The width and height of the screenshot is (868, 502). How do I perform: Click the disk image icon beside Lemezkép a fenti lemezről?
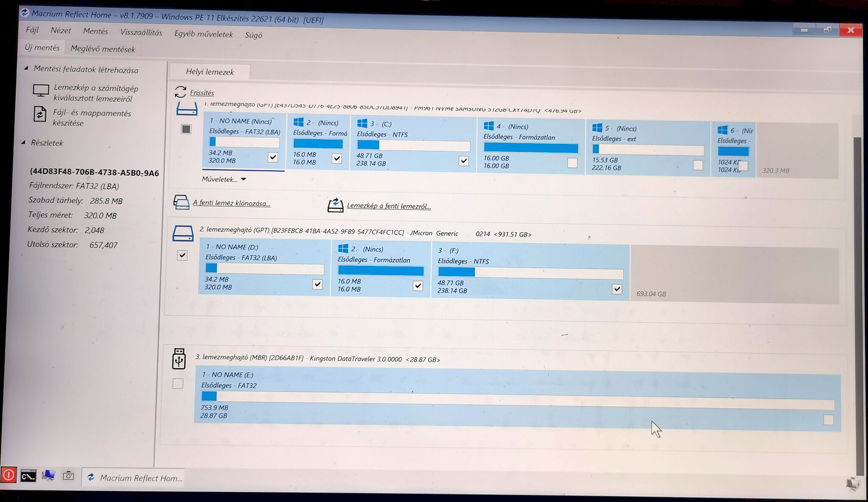click(335, 205)
